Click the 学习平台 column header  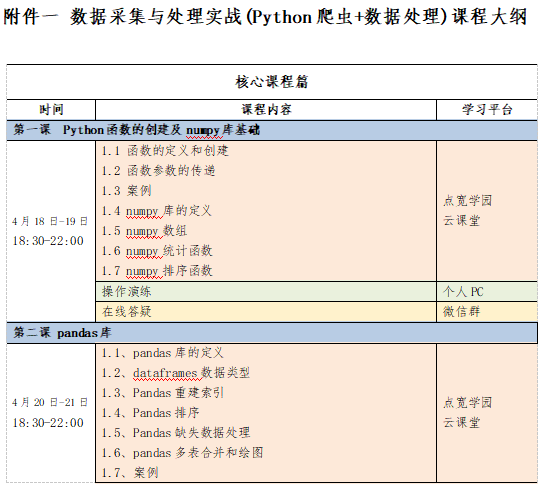pos(487,110)
